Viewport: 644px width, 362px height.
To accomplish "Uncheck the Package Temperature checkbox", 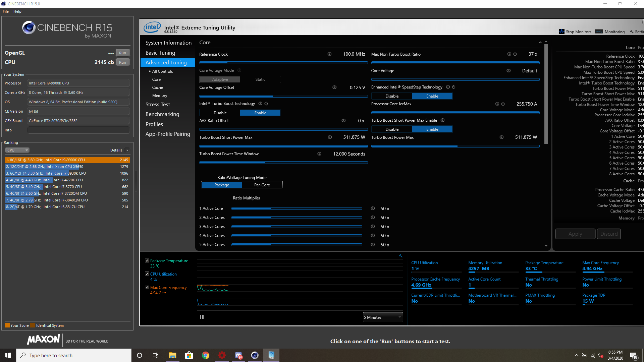I will coord(147,260).
